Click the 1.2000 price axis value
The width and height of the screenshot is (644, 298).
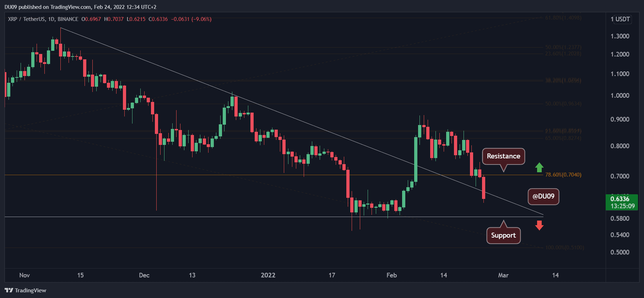click(620, 54)
